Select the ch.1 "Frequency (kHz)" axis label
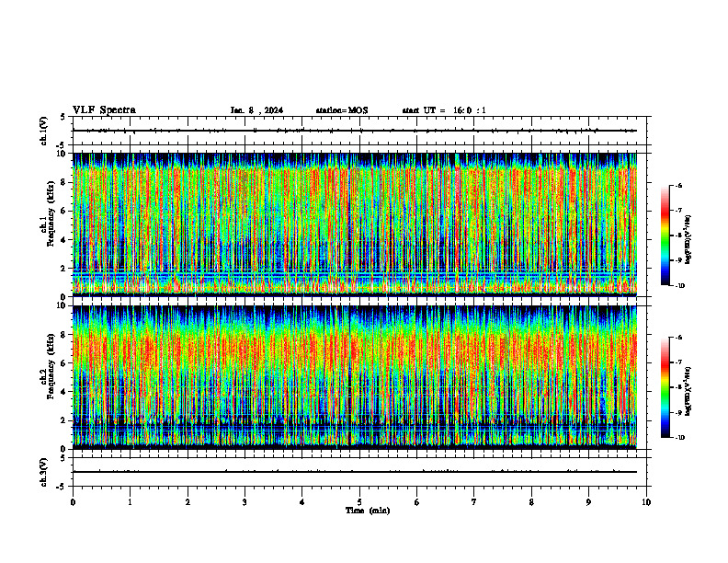This screenshot has height=563, width=728. [x=51, y=213]
